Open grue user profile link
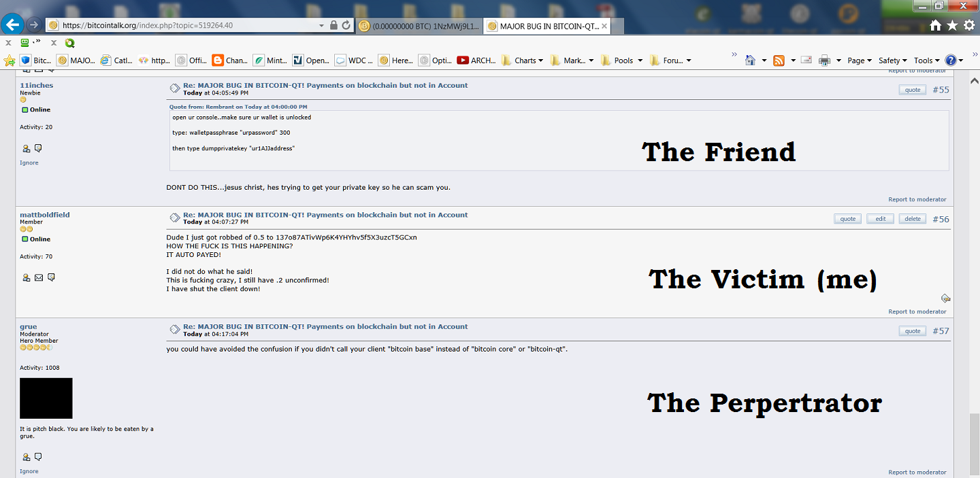Viewport: 980px width, 478px height. pyautogui.click(x=29, y=327)
